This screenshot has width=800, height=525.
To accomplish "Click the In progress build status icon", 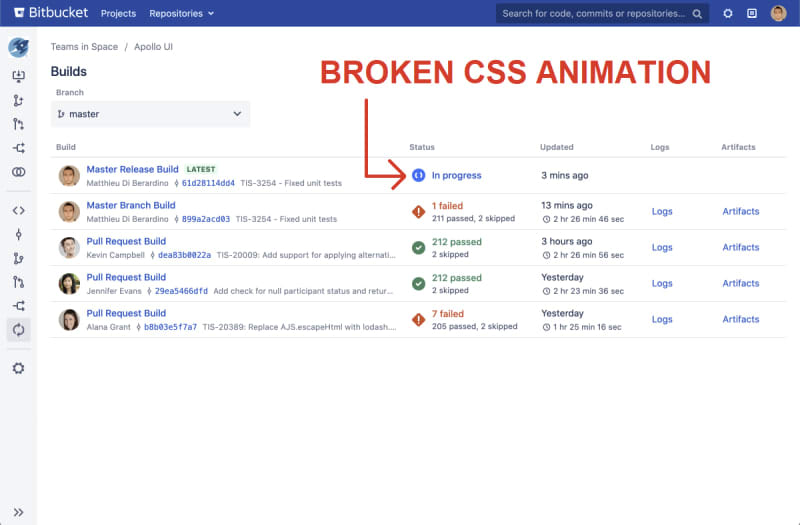I will 418,176.
